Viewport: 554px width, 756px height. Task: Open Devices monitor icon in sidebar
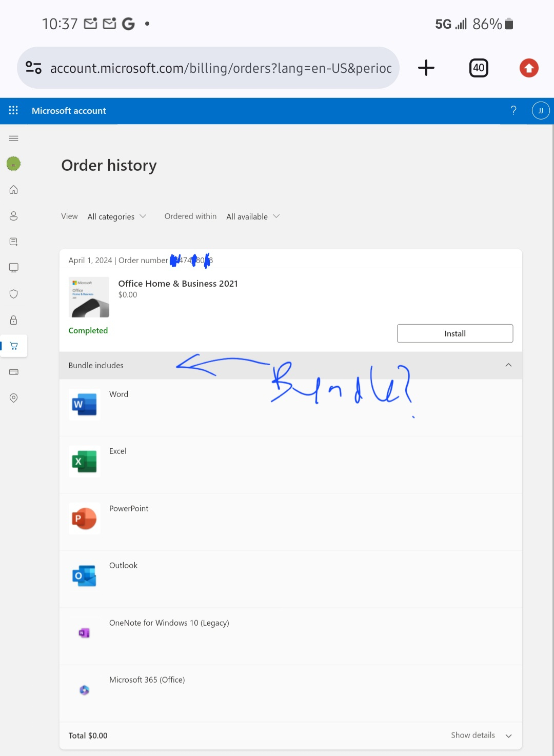pyautogui.click(x=14, y=268)
